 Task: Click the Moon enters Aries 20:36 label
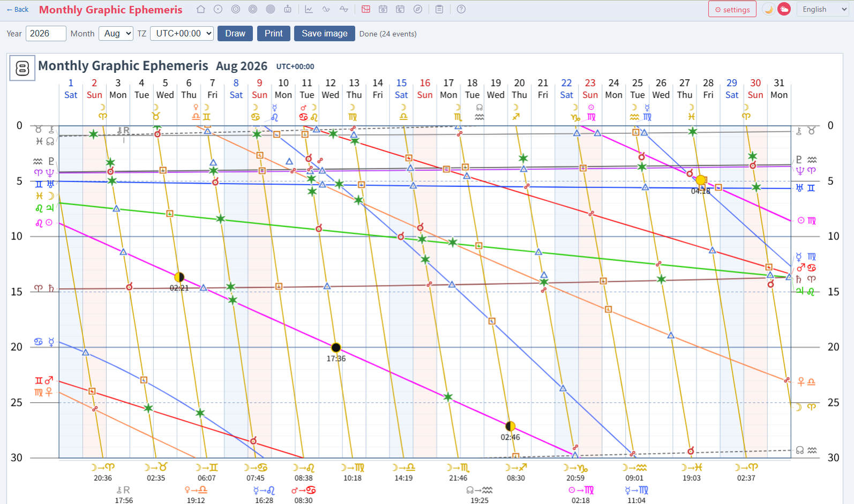[103, 472]
